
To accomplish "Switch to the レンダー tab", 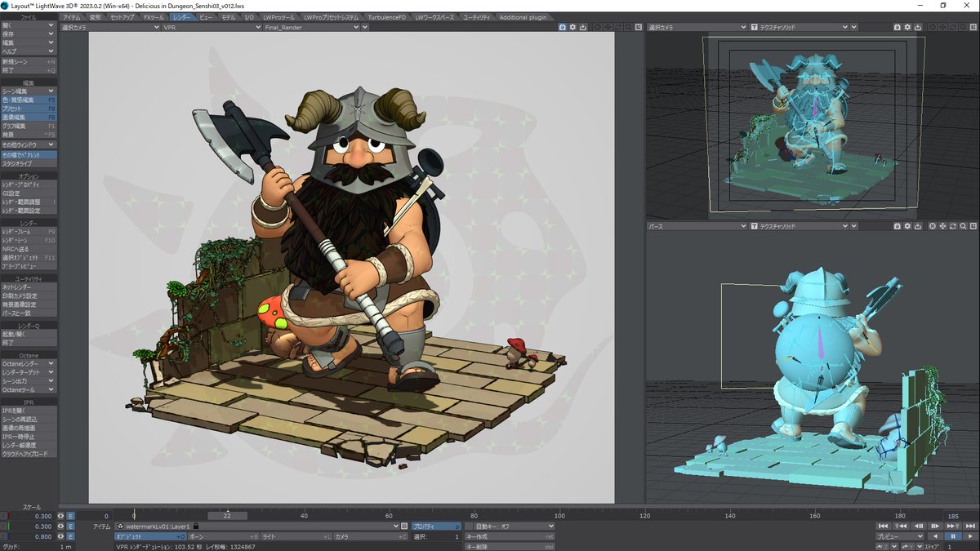I will [182, 16].
